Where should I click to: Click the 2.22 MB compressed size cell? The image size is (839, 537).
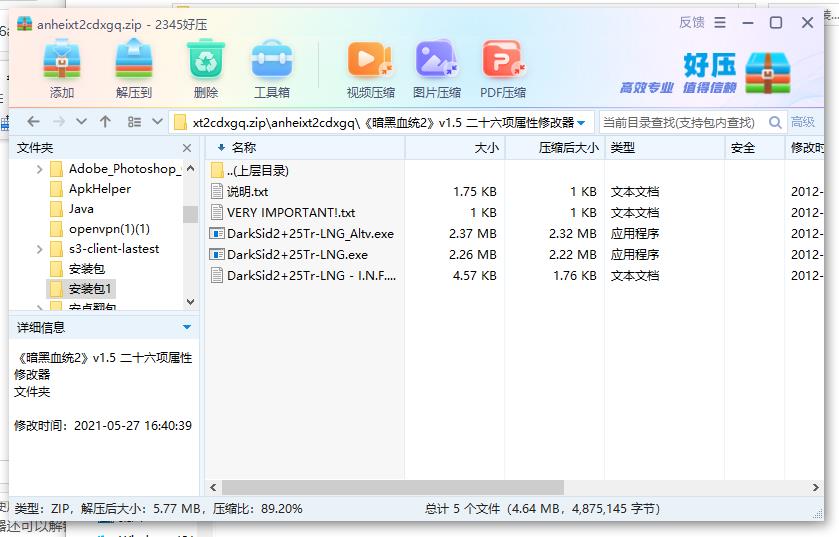coord(573,255)
